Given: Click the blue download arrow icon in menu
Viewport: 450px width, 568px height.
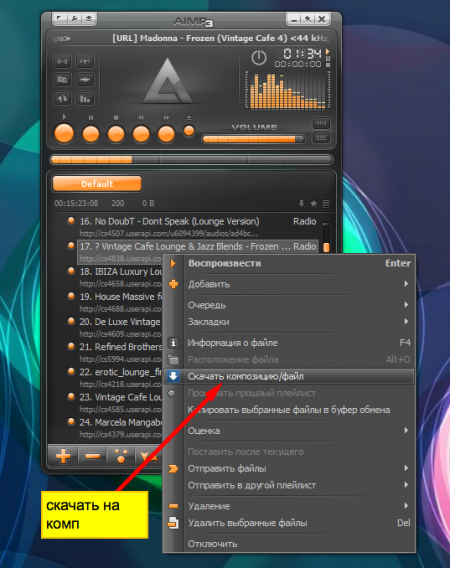Looking at the screenshot, I should pyautogui.click(x=173, y=376).
